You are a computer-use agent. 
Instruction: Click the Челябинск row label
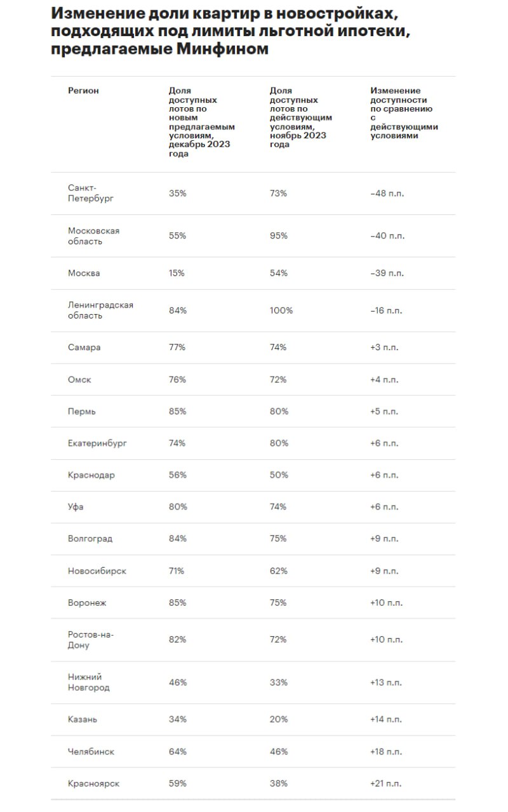(91, 752)
